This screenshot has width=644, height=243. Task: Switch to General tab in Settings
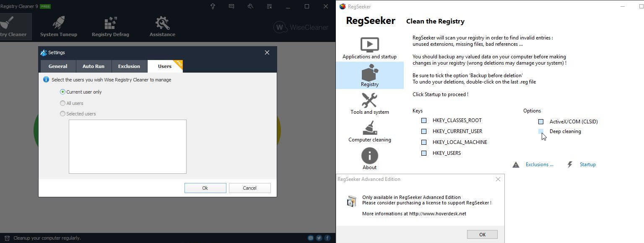[x=58, y=66]
